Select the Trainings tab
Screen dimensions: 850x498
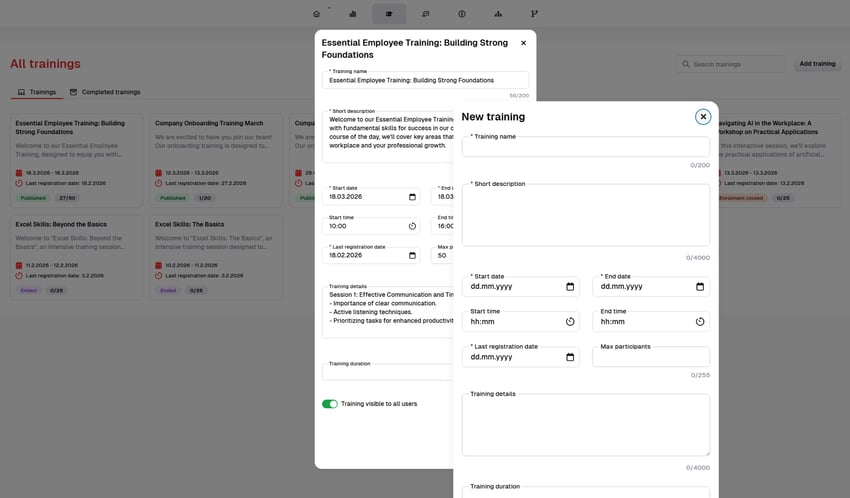click(36, 92)
